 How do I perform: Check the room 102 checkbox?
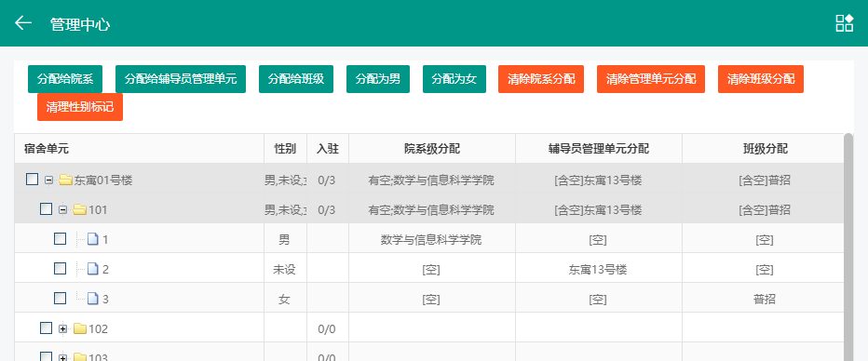(47, 328)
